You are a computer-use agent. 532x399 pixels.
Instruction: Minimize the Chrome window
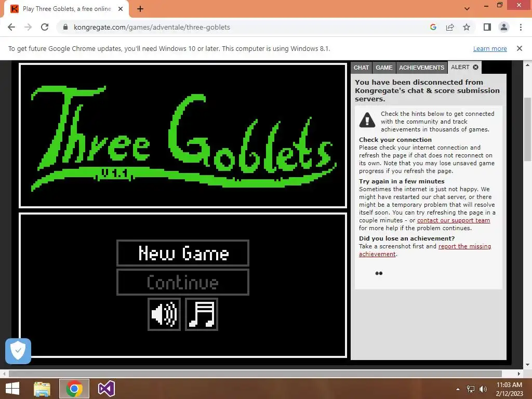coord(486,5)
